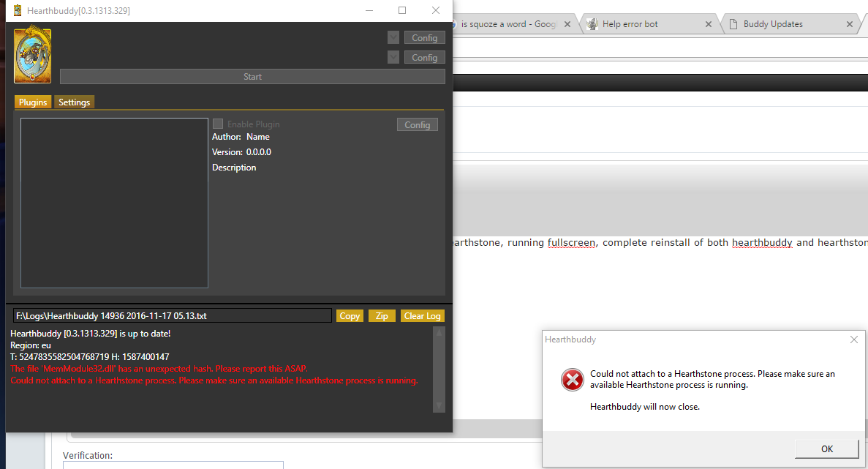Click the 'Version: 0.0.0.0' text
This screenshot has width=868, height=469.
pyautogui.click(x=241, y=152)
